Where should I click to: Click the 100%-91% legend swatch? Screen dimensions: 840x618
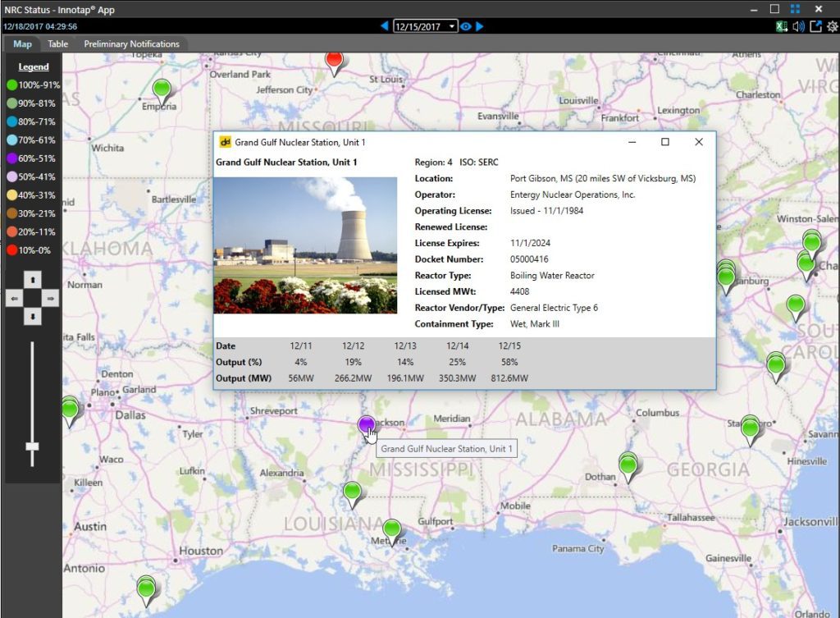(x=11, y=85)
